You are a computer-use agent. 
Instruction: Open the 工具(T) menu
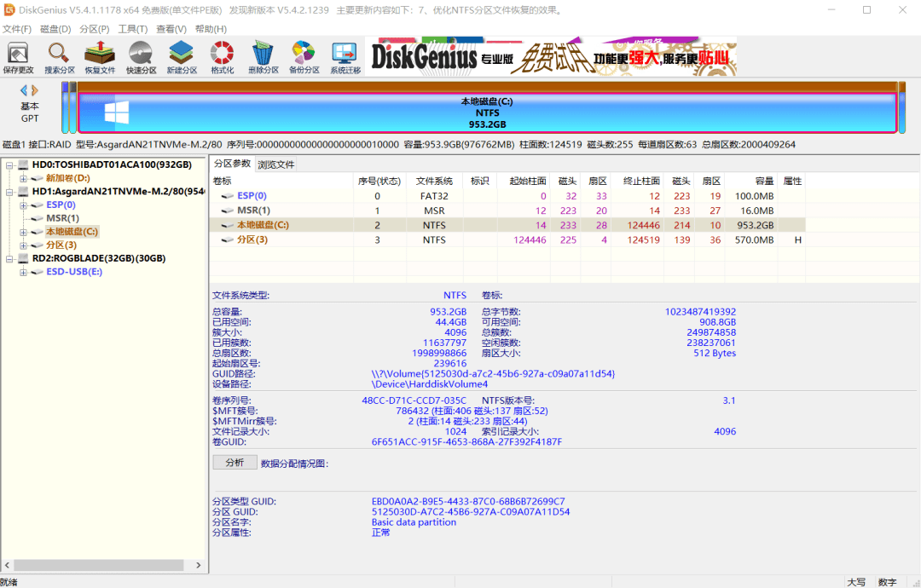[x=133, y=29]
